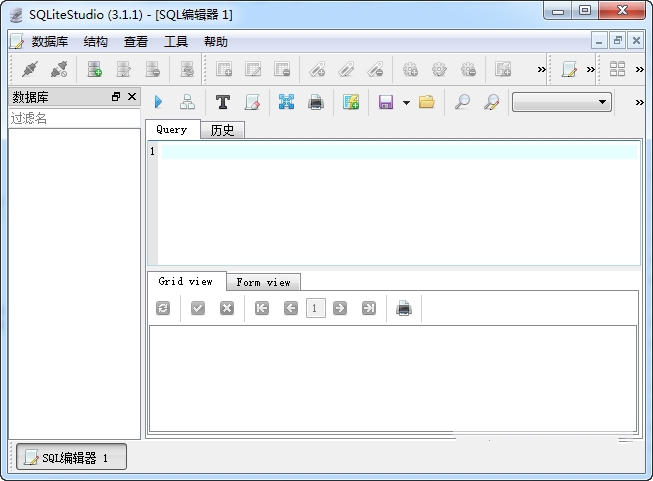This screenshot has width=653, height=481.
Task: Click the create index icon
Action: pyautogui.click(x=317, y=69)
